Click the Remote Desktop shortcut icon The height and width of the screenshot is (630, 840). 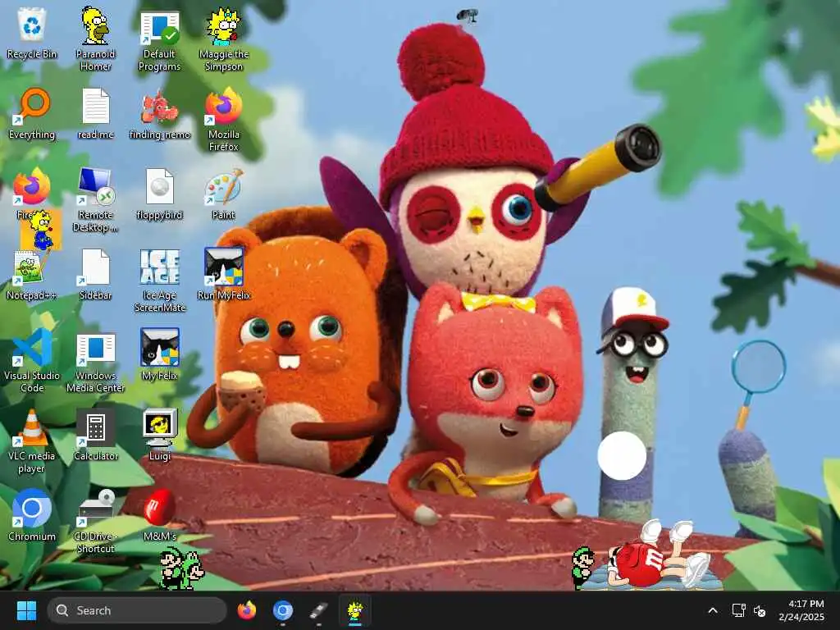95,199
